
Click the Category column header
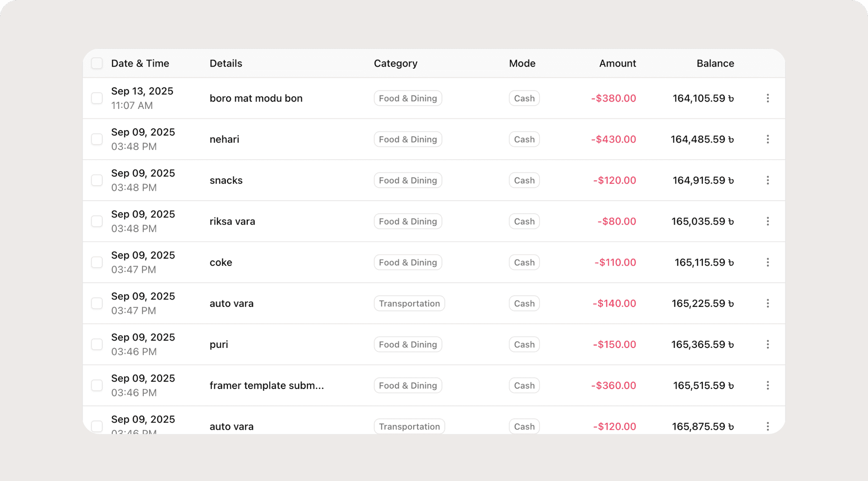395,63
